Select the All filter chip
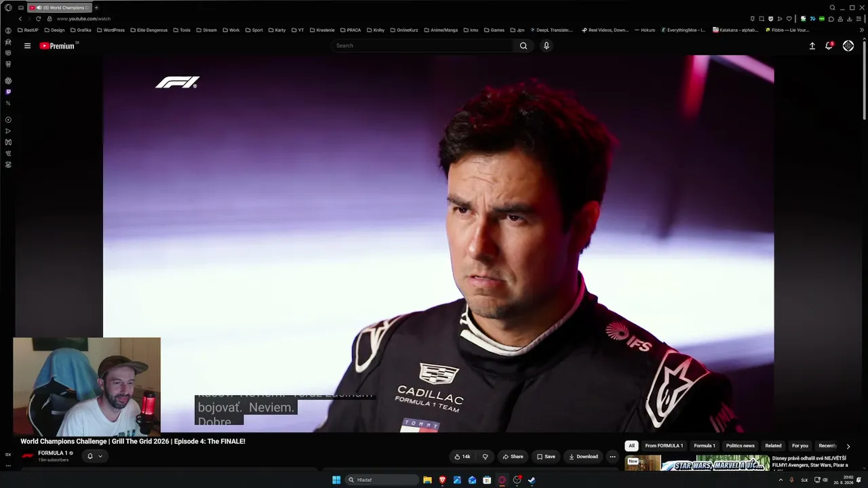868x488 pixels. pyautogui.click(x=631, y=446)
